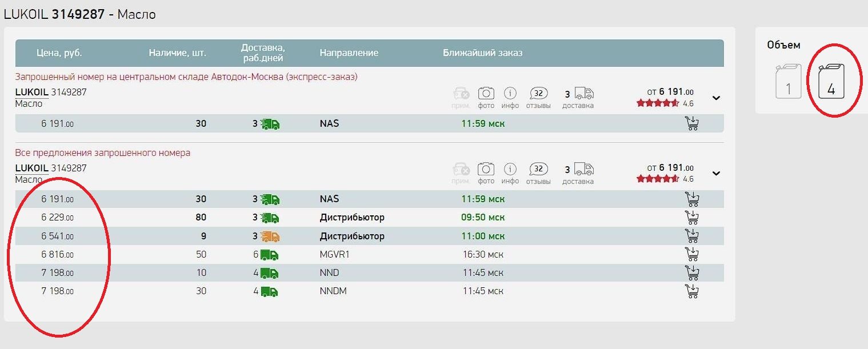
Task: Add the 7 198 NND offer to cart
Action: point(692,272)
